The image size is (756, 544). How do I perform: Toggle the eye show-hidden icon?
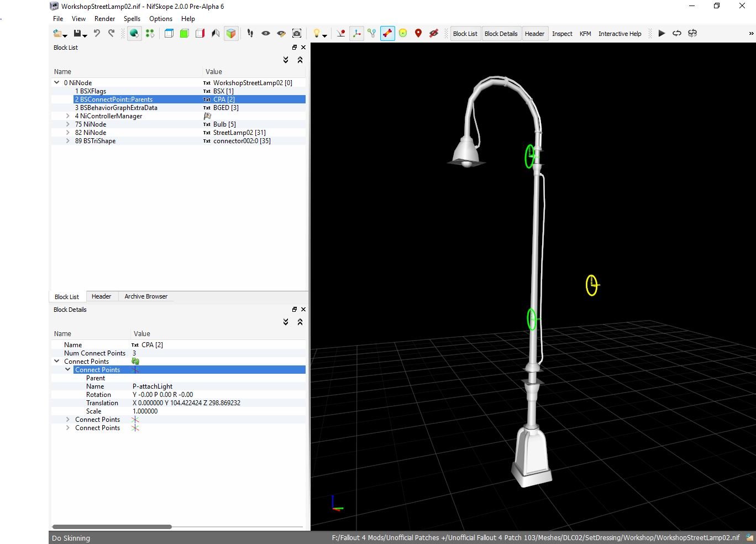pos(266,34)
